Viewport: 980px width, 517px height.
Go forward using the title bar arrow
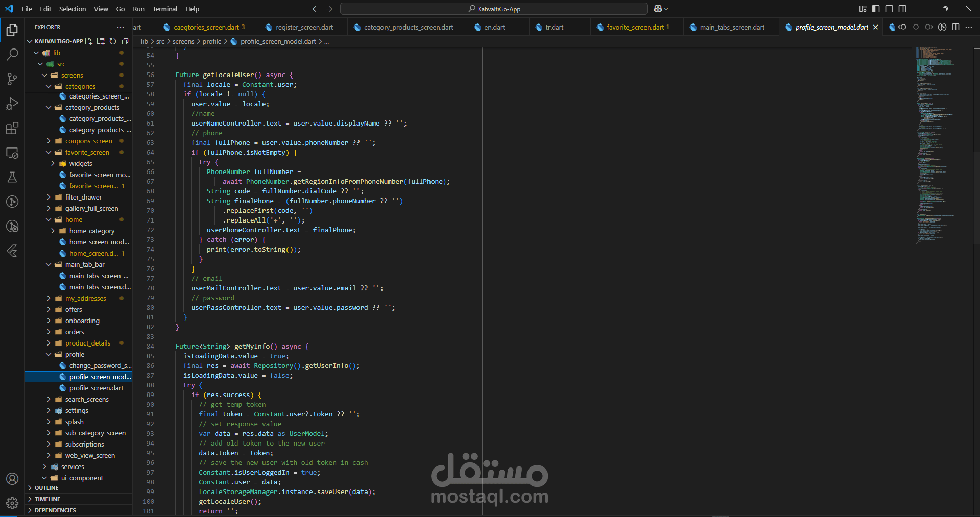pyautogui.click(x=329, y=9)
